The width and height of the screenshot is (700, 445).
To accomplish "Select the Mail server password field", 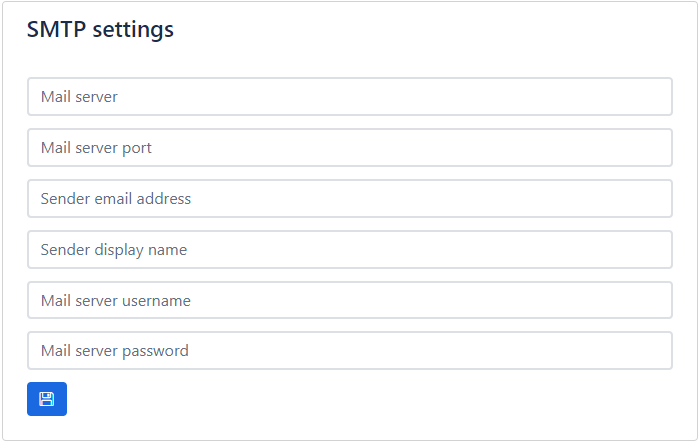I will 349,351.
